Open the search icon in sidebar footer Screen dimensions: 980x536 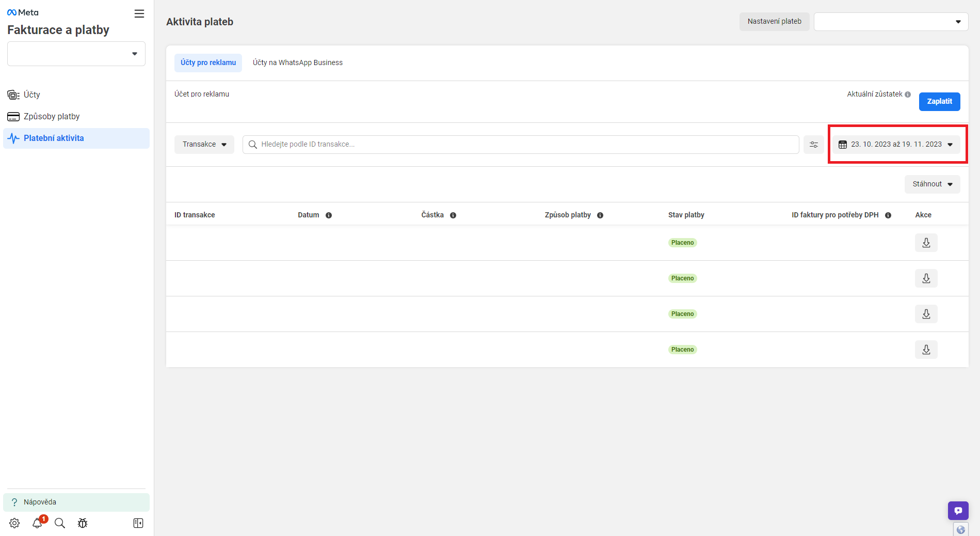(x=60, y=523)
